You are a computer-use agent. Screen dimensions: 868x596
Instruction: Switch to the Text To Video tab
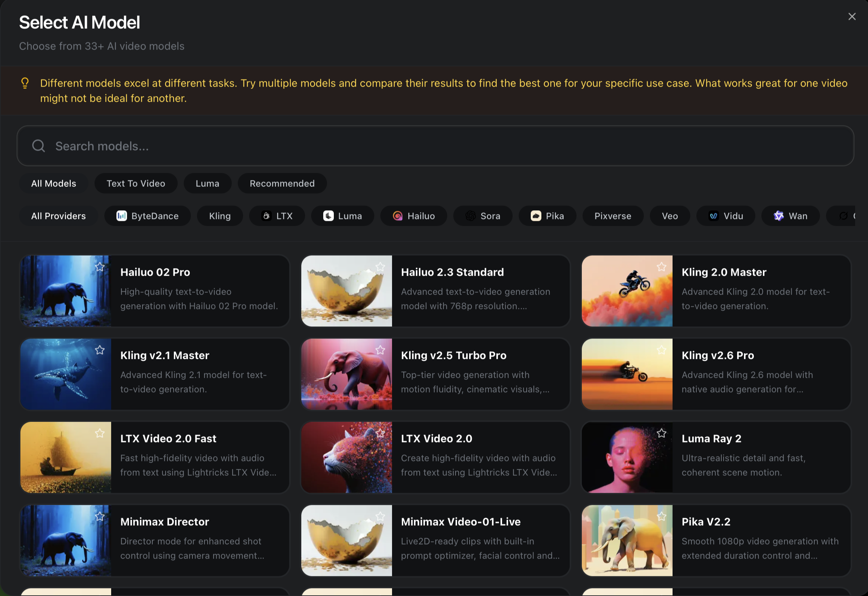[136, 183]
